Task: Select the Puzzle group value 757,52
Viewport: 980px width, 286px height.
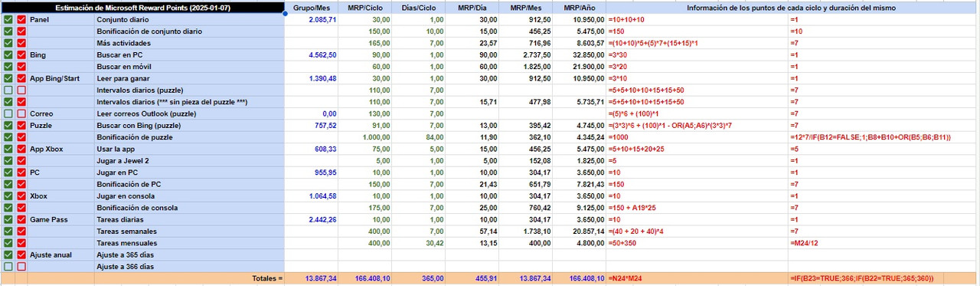Action: 312,125
